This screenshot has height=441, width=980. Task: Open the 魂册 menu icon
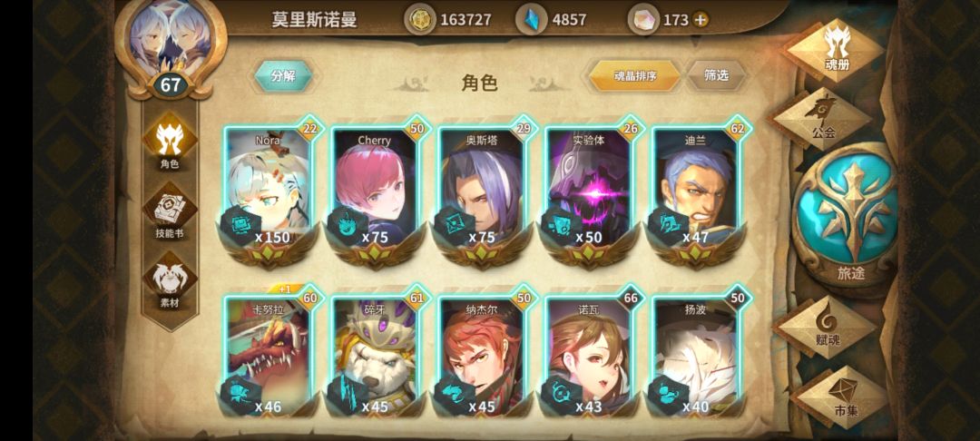[835, 49]
